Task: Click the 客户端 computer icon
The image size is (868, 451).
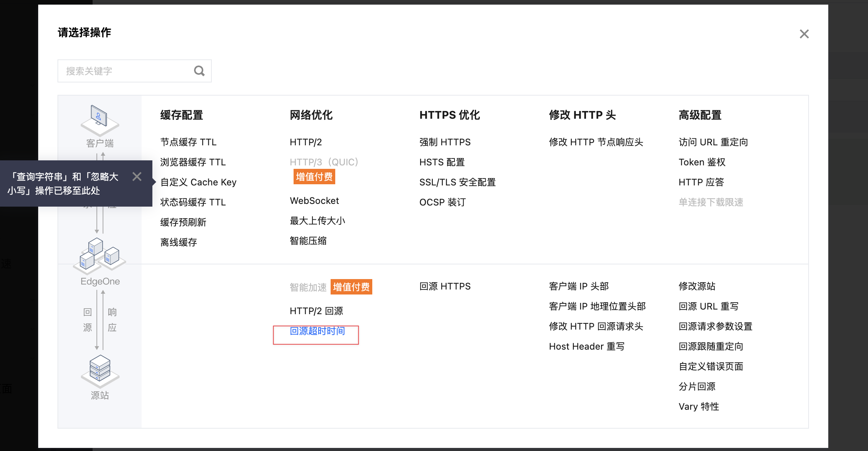Action: [x=100, y=120]
